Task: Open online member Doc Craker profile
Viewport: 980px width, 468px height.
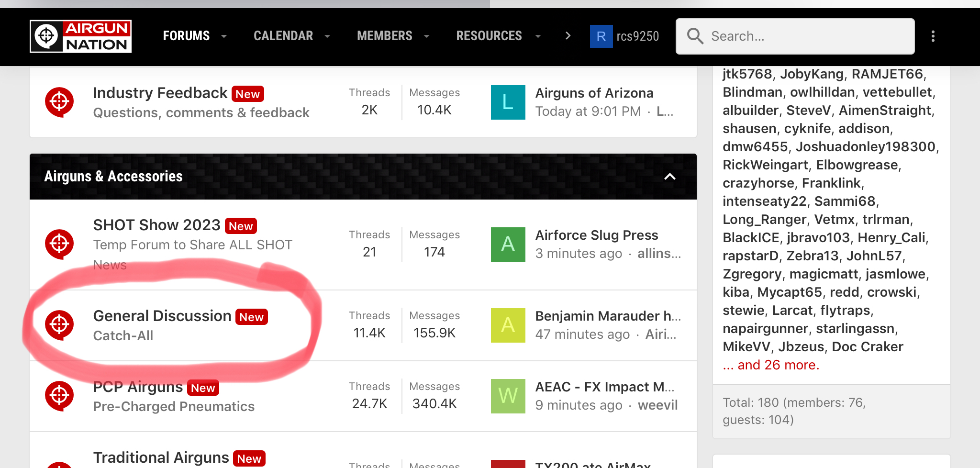Action: pos(868,346)
